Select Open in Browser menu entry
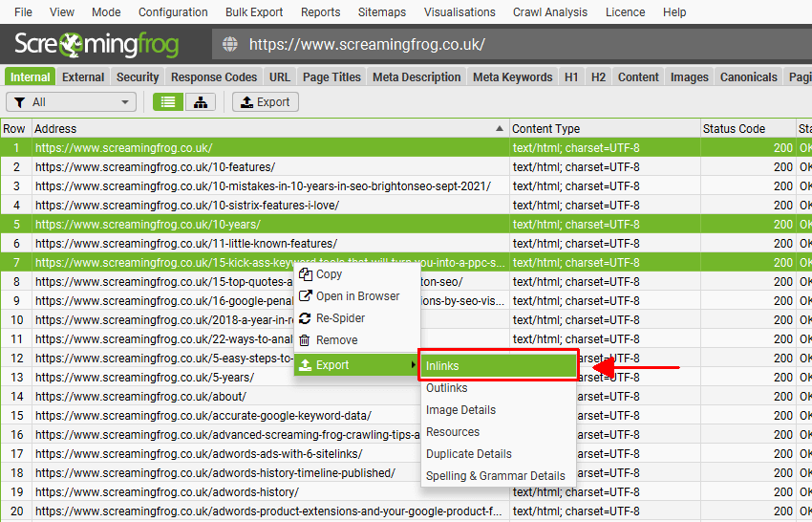This screenshot has height=522, width=812. tap(357, 296)
